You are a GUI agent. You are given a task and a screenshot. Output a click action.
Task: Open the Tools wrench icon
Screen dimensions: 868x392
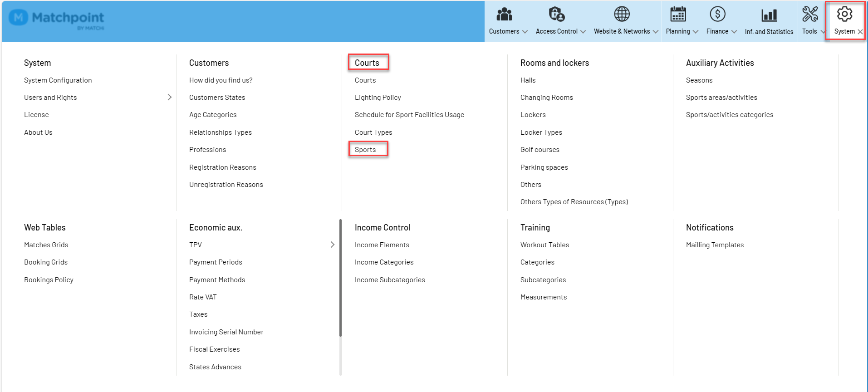click(810, 14)
